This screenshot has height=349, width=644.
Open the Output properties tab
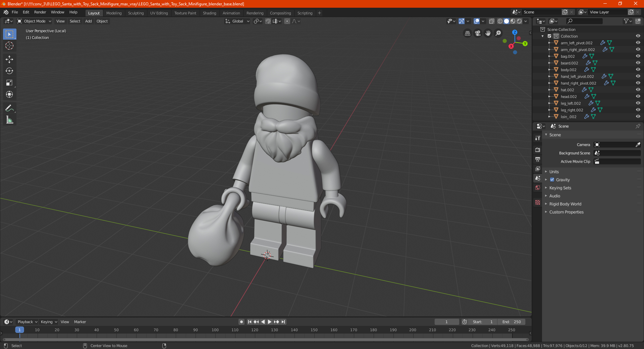point(538,159)
